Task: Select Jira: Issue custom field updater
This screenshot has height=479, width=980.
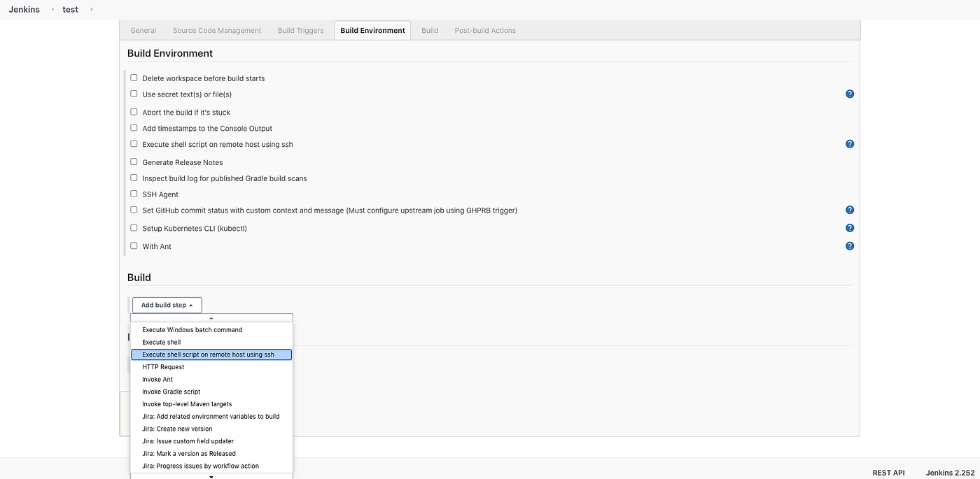Action: click(211, 441)
